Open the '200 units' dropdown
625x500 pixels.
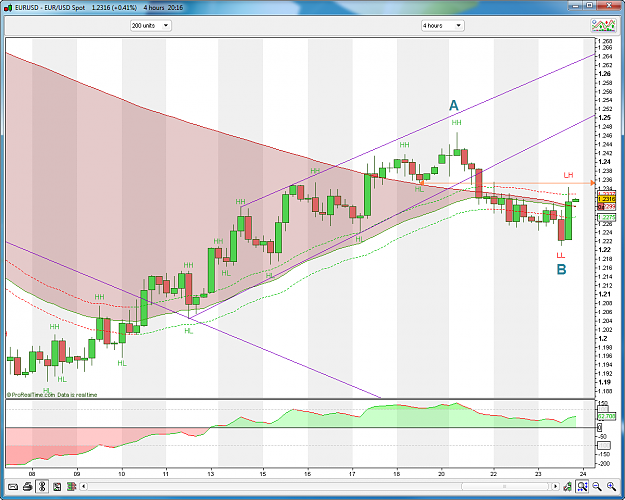click(x=150, y=26)
